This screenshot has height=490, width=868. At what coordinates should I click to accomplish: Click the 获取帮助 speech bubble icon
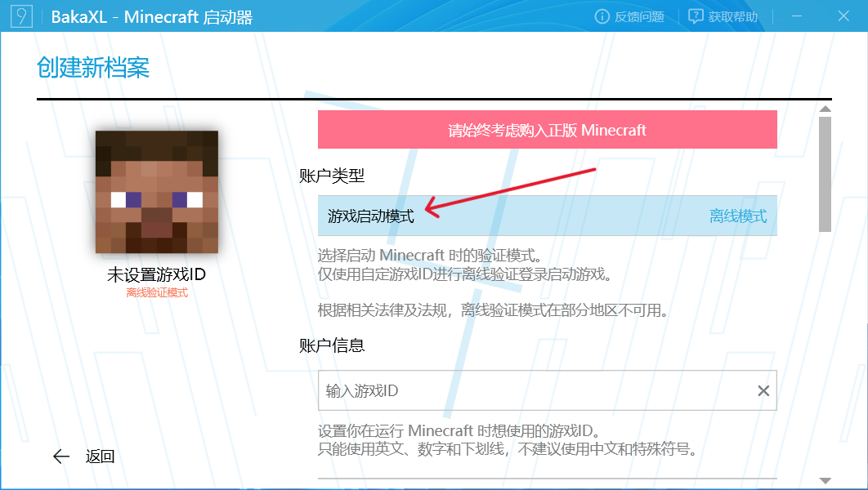tap(696, 16)
